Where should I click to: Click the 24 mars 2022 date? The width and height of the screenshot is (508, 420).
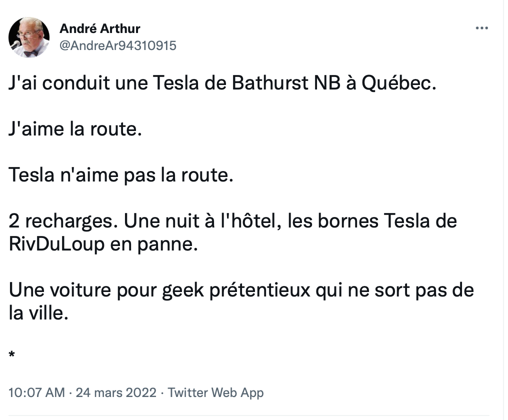(x=116, y=392)
